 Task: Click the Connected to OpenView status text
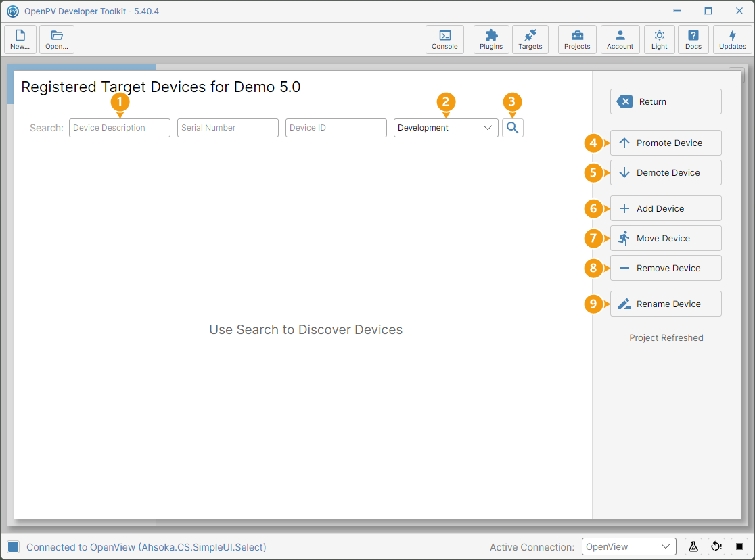146,547
